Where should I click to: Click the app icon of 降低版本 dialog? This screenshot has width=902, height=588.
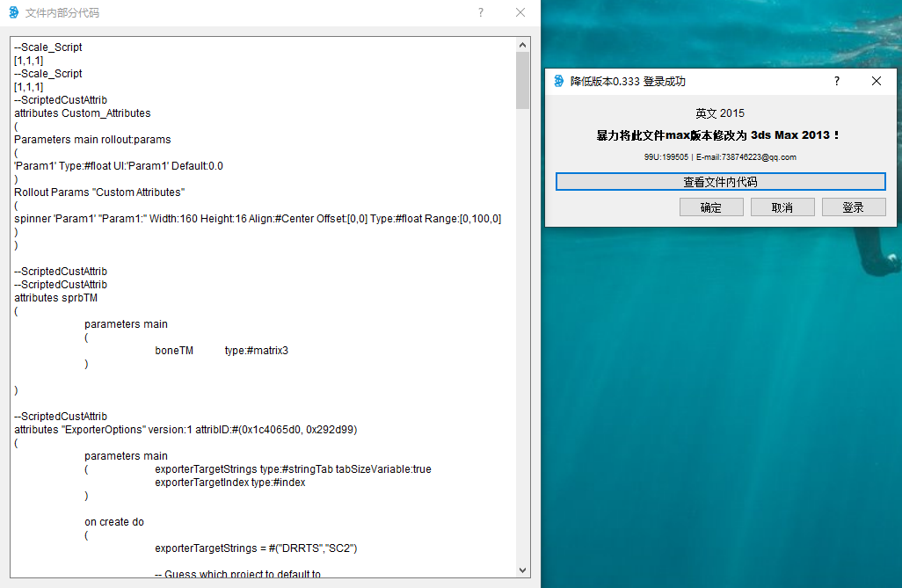click(558, 81)
